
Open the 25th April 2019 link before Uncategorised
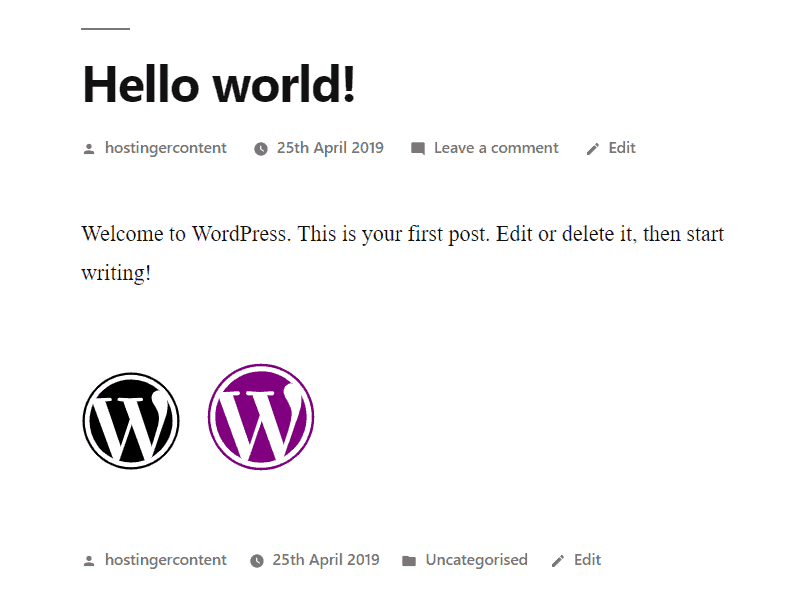[x=326, y=560]
